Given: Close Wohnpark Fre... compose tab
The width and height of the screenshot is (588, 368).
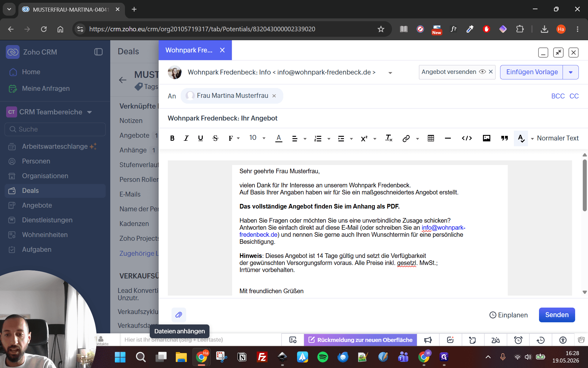Looking at the screenshot, I should tap(222, 50).
